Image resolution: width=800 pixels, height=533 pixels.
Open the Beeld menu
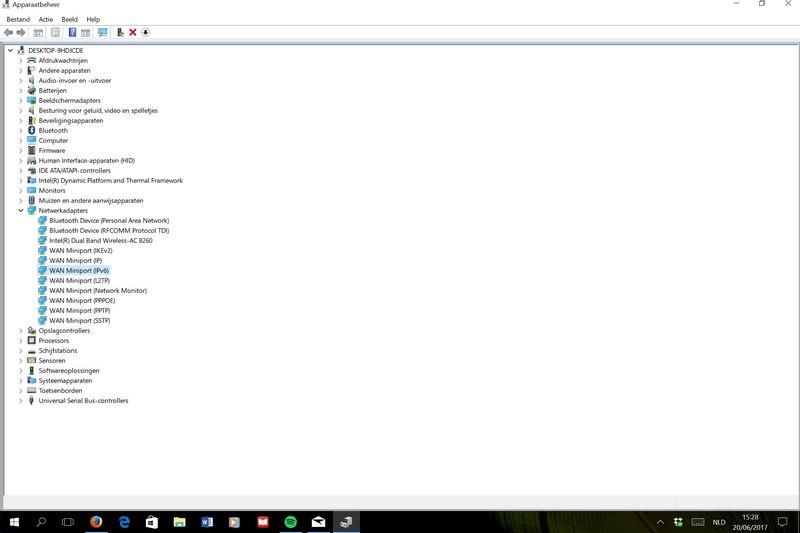pos(69,19)
